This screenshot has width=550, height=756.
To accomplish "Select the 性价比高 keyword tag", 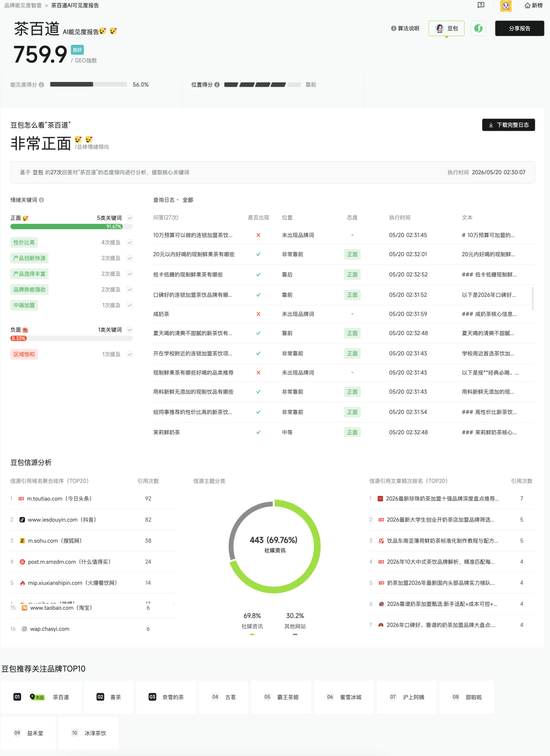I will (x=24, y=243).
